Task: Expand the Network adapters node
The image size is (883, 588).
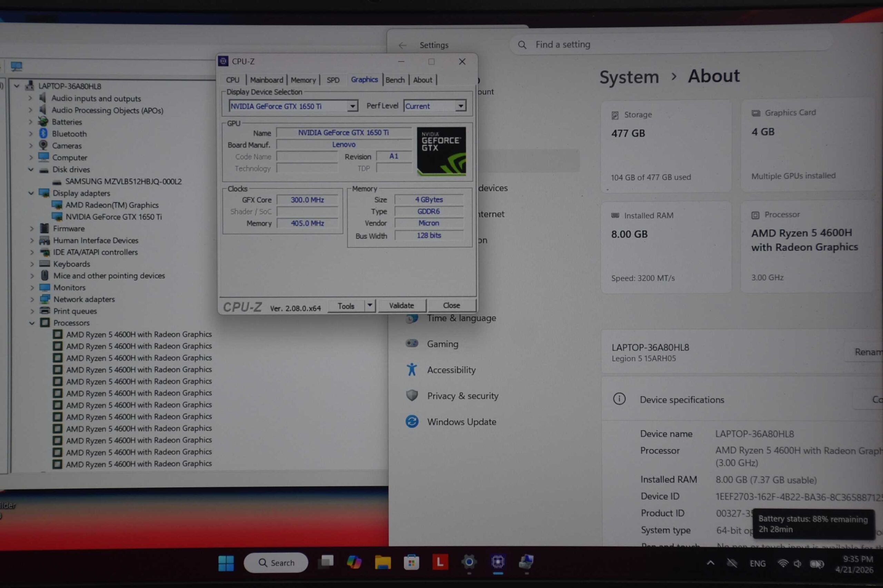Action: click(32, 299)
